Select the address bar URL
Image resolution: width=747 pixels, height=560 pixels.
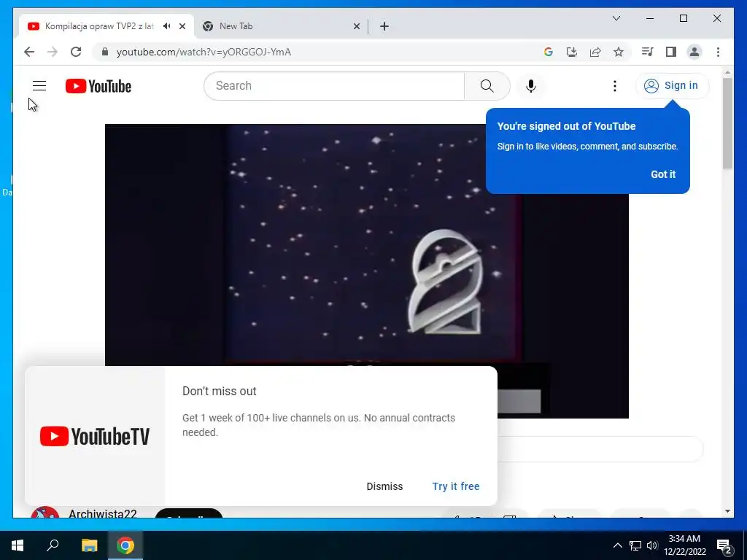pyautogui.click(x=204, y=52)
